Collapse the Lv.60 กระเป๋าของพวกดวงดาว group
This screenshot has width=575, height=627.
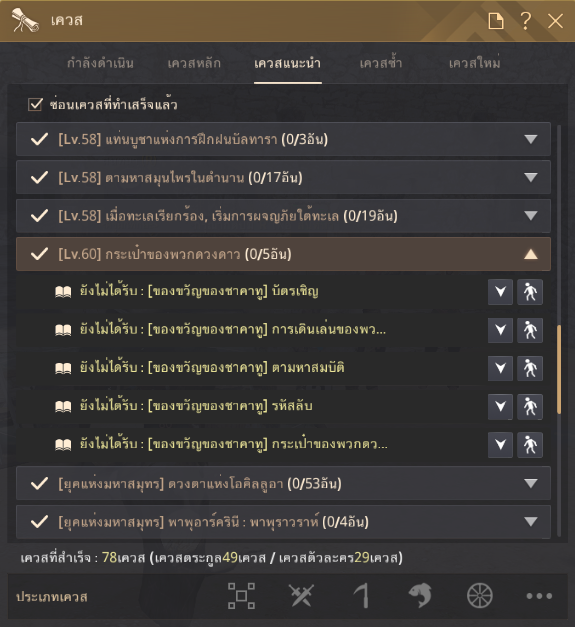pos(531,254)
